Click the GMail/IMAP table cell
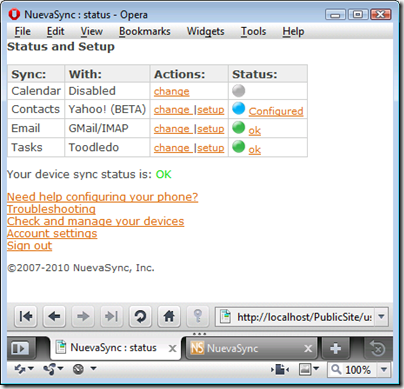This screenshot has width=404, height=389. (107, 128)
